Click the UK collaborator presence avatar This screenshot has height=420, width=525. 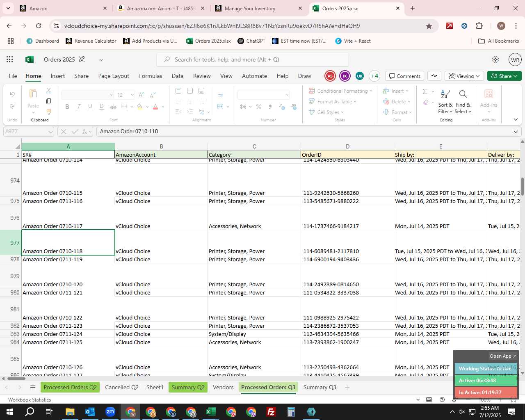(360, 76)
